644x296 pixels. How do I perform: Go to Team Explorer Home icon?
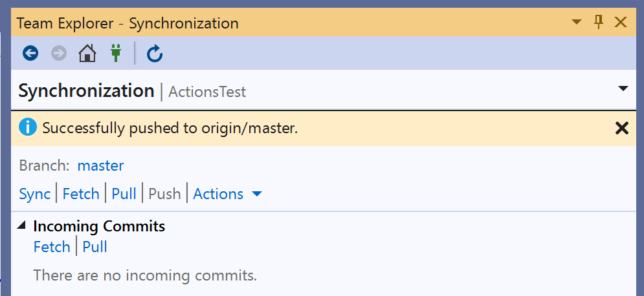(87, 53)
